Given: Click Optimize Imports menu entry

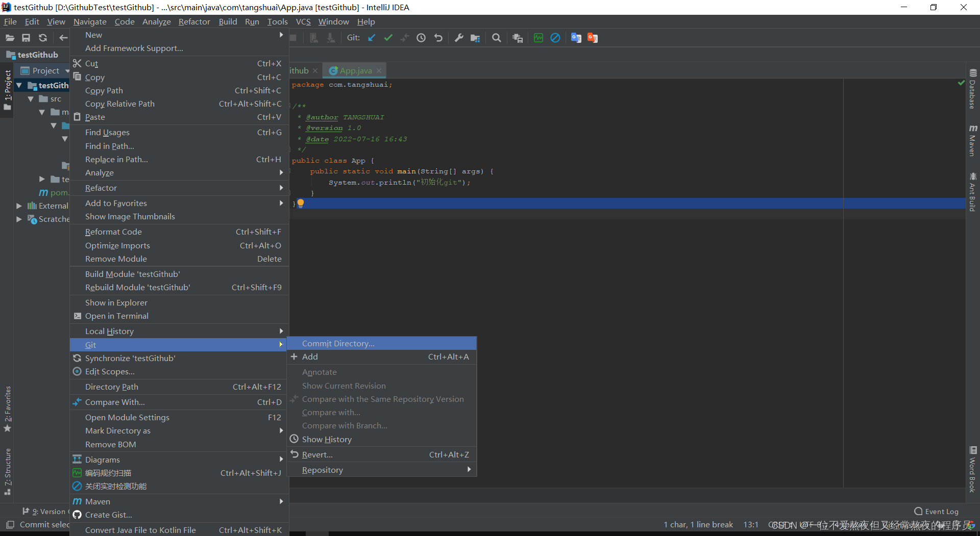Looking at the screenshot, I should (x=179, y=246).
